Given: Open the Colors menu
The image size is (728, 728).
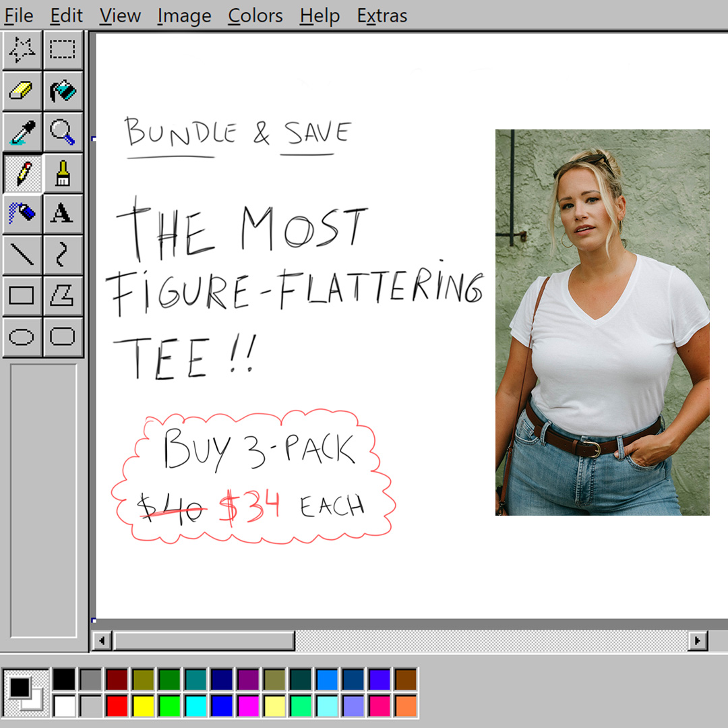Looking at the screenshot, I should pyautogui.click(x=255, y=15).
